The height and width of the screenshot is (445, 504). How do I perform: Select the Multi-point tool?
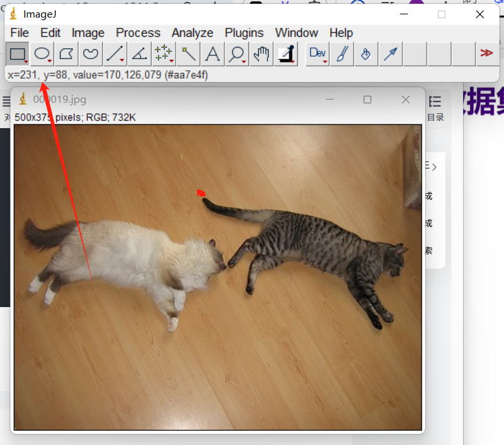pyautogui.click(x=164, y=54)
